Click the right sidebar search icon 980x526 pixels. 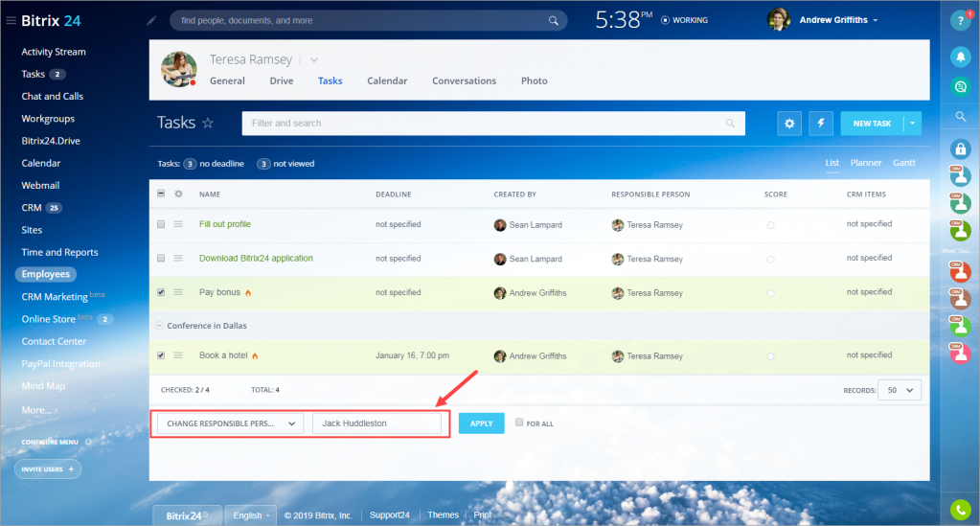pyautogui.click(x=961, y=116)
